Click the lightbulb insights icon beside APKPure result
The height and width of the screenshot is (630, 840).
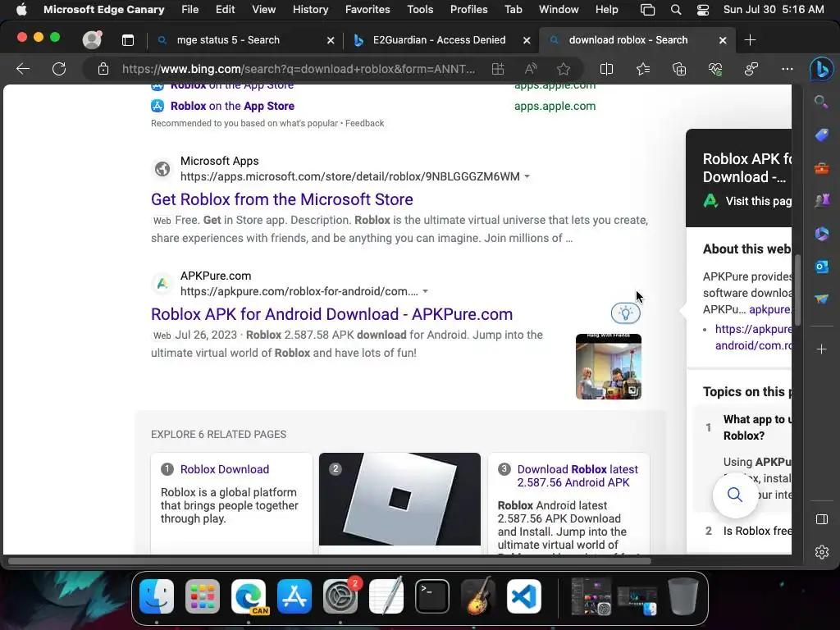coord(626,313)
